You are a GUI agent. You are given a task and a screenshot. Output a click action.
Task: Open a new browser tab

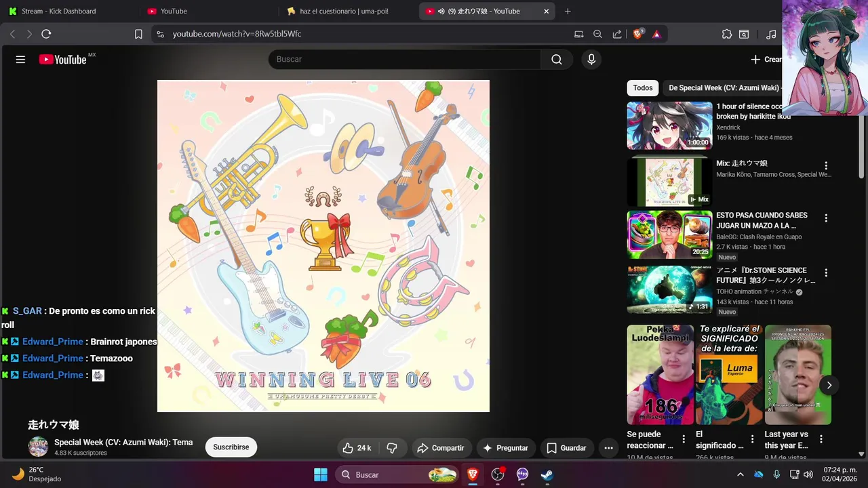(x=568, y=11)
